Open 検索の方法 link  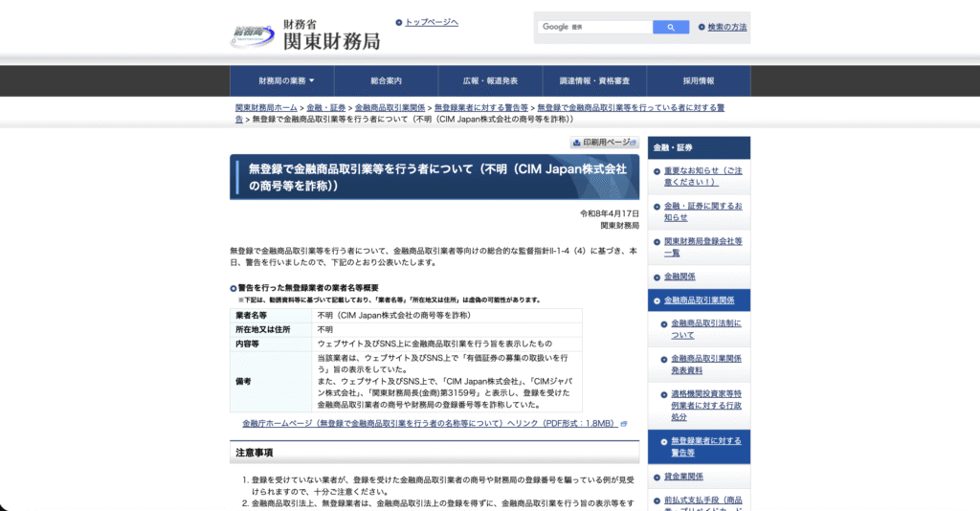click(x=727, y=27)
